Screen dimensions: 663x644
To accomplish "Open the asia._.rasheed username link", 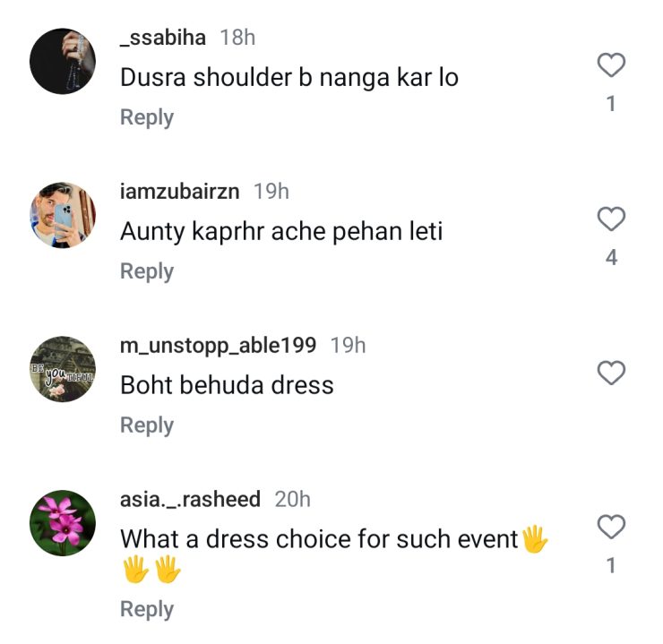I will tap(190, 500).
